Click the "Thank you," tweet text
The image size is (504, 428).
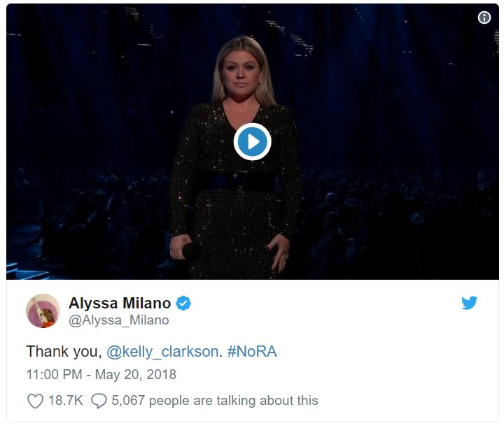tap(64, 352)
